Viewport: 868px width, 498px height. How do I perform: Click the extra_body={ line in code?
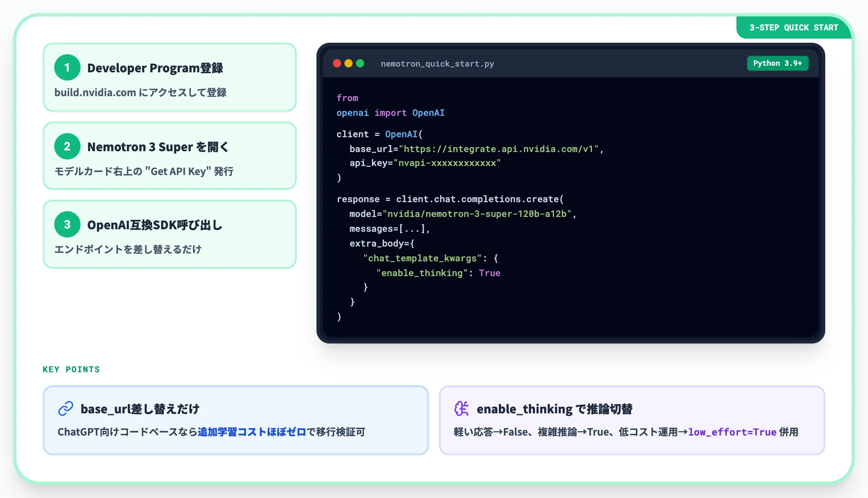pos(382,243)
